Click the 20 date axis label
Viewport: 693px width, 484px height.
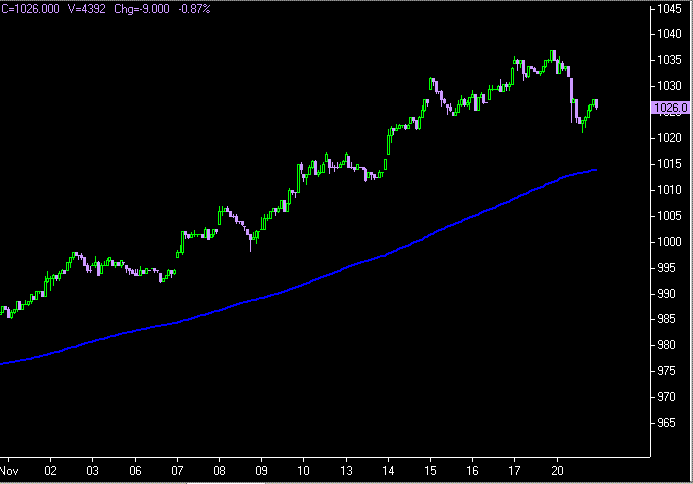tap(557, 471)
